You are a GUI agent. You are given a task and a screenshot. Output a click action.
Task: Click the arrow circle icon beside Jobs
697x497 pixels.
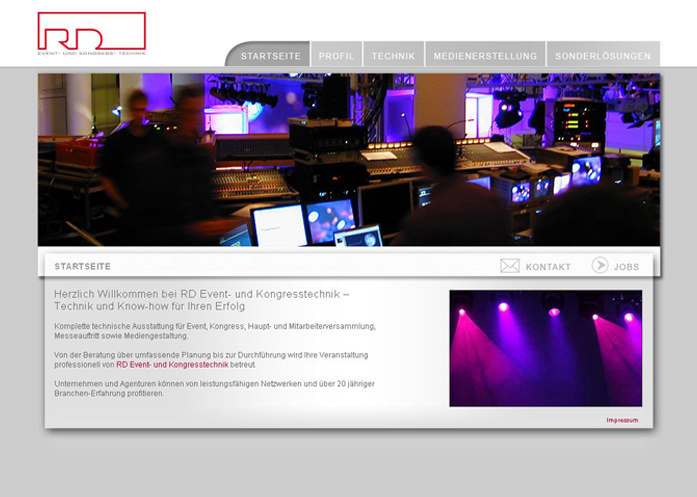point(600,265)
